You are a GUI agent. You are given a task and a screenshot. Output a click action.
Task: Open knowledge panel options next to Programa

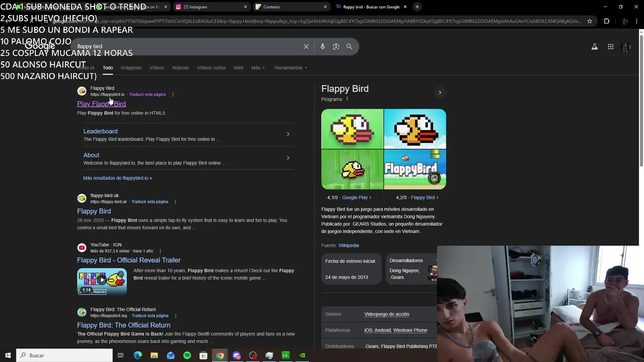347,99
